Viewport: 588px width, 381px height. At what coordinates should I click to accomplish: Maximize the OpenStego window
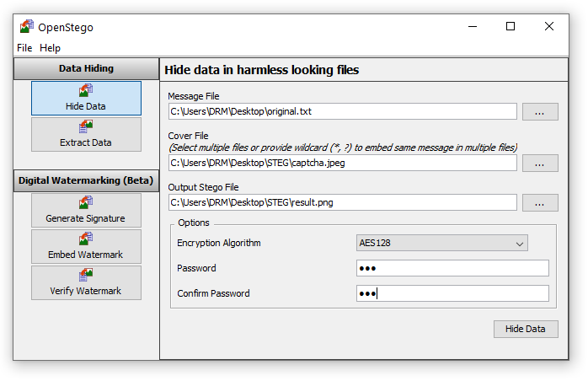point(510,26)
